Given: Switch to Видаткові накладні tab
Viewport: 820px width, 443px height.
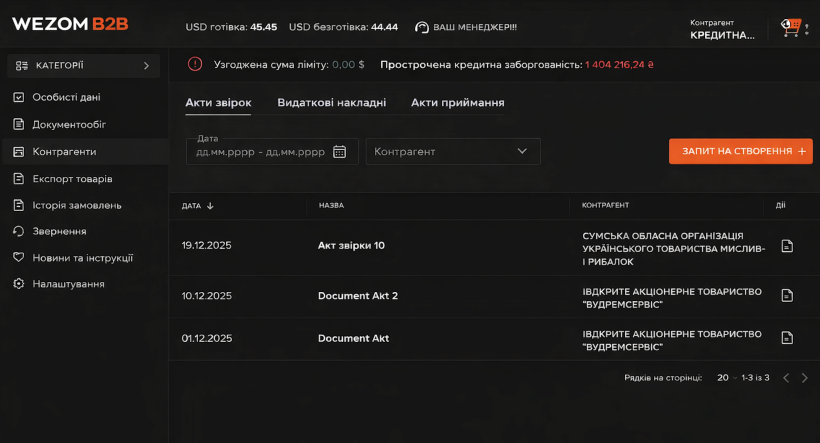Looking at the screenshot, I should [x=331, y=102].
